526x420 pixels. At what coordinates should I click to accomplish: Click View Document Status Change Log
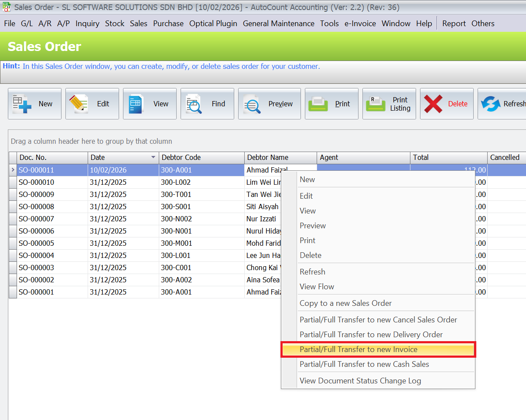coord(360,381)
